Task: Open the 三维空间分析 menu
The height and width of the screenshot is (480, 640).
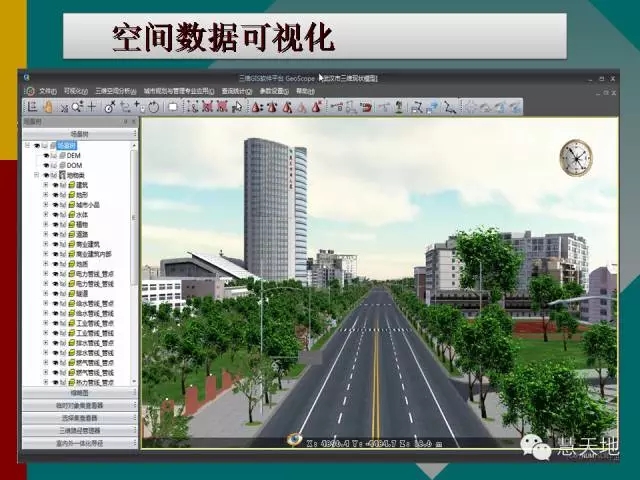Action: coord(116,90)
